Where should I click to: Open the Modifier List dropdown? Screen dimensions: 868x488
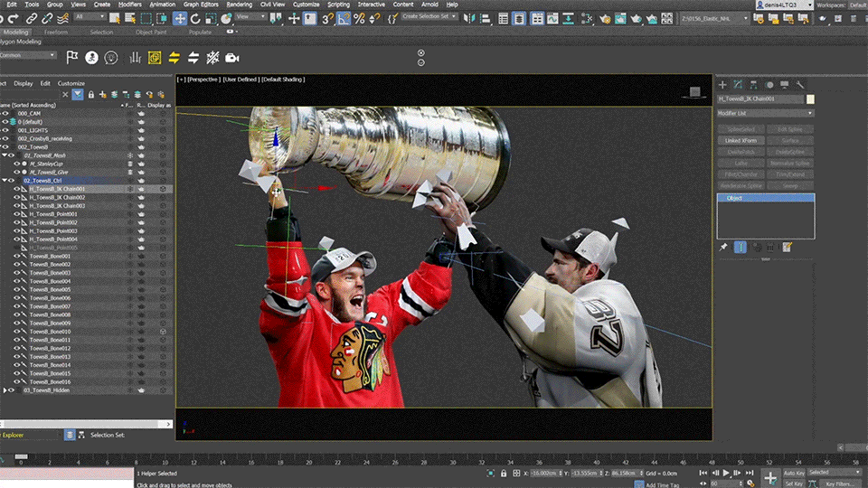[765, 114]
